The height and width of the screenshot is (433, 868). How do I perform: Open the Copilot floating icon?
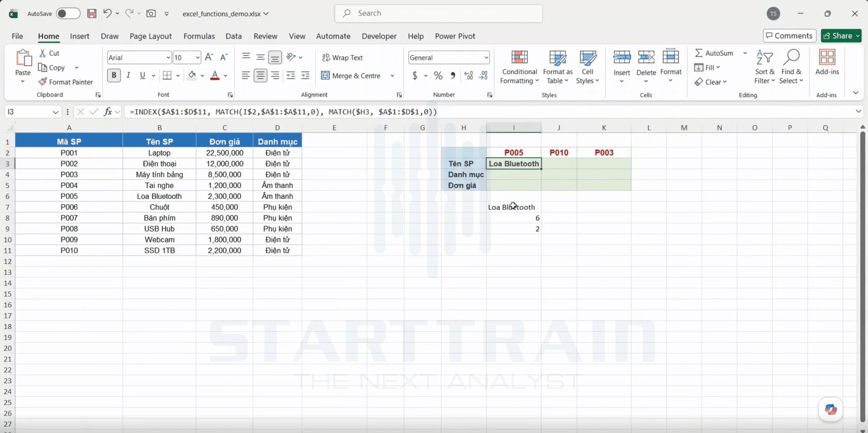(830, 409)
